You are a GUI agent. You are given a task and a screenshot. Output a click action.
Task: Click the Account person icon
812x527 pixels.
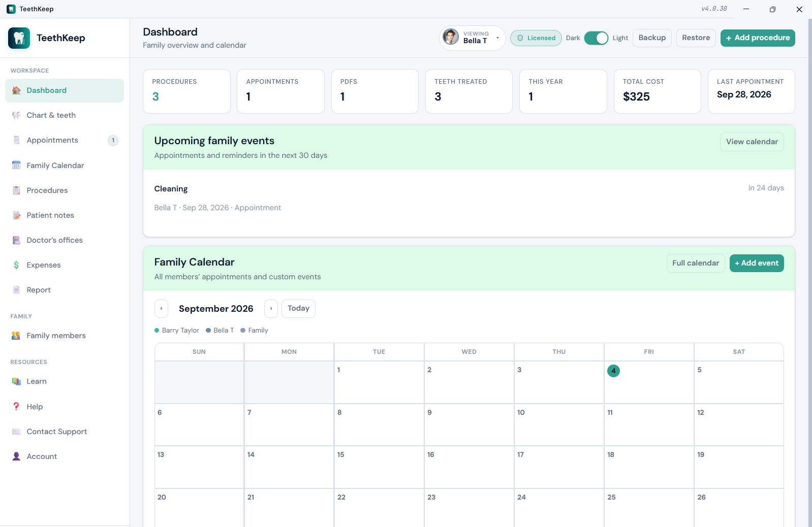(x=16, y=456)
